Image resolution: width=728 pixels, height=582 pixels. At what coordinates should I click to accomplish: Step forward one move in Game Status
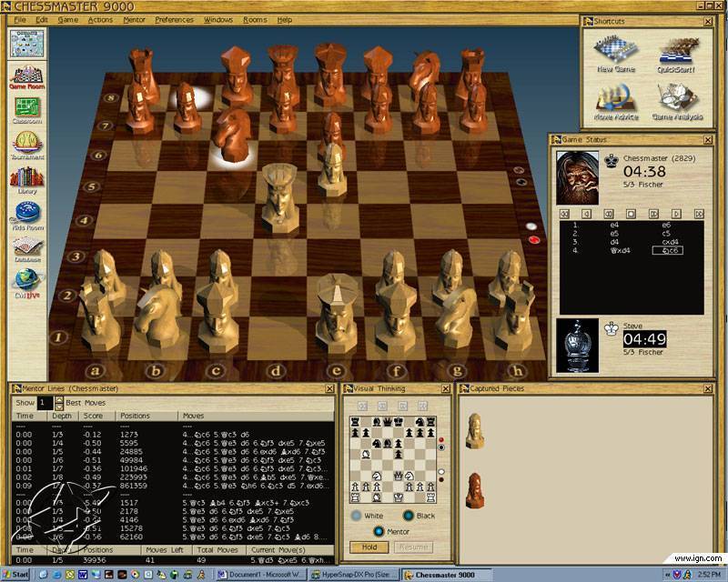pyautogui.click(x=676, y=214)
